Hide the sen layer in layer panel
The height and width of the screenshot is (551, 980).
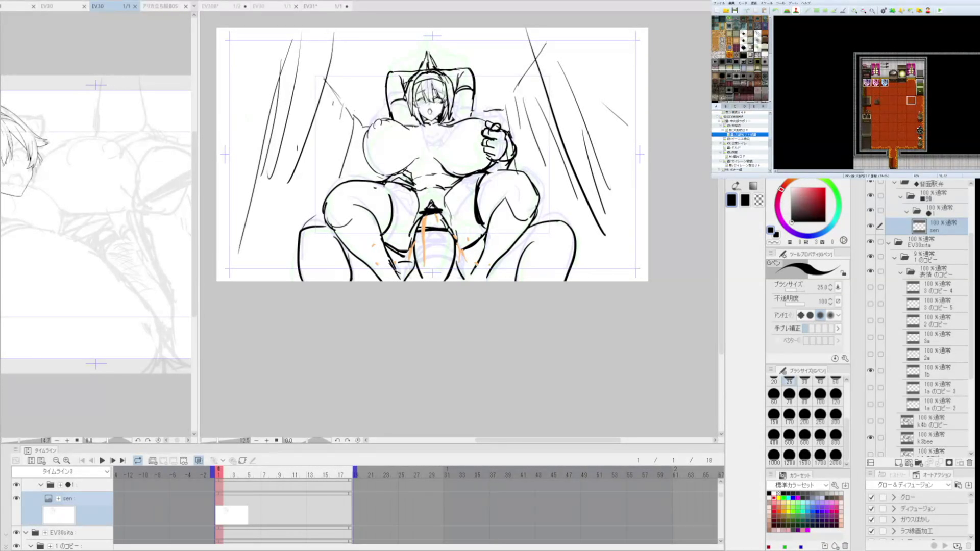tap(870, 226)
